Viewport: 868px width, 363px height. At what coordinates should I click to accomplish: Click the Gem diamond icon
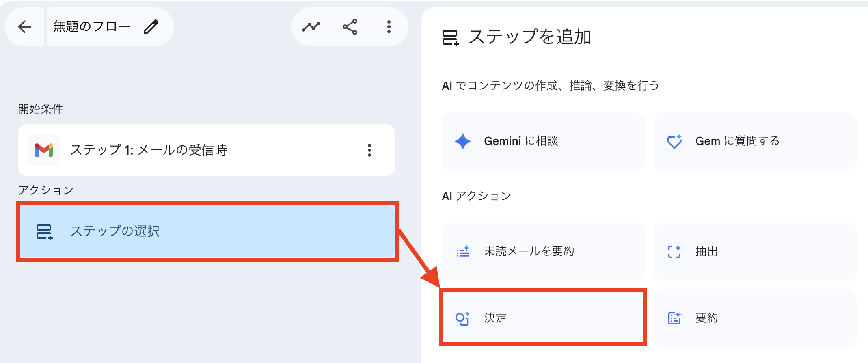[674, 141]
